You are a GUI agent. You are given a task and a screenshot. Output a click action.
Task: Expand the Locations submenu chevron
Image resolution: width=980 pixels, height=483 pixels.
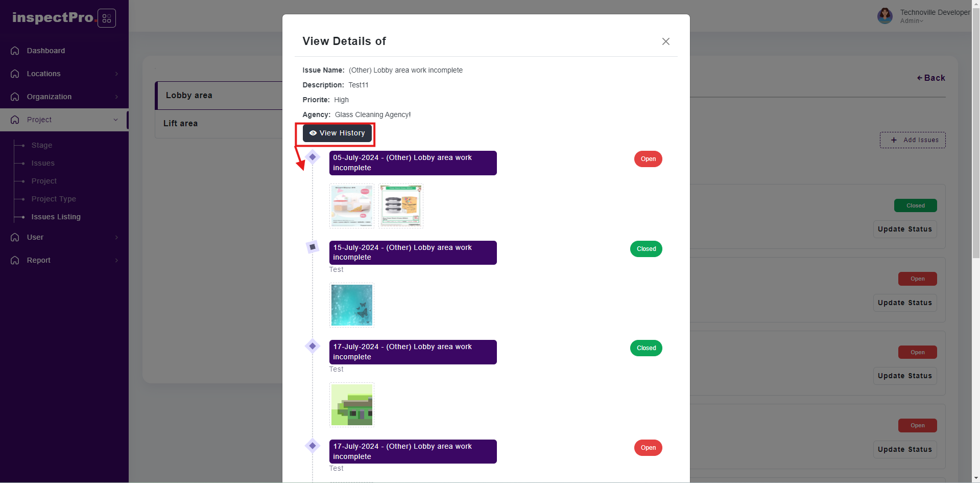coord(116,74)
